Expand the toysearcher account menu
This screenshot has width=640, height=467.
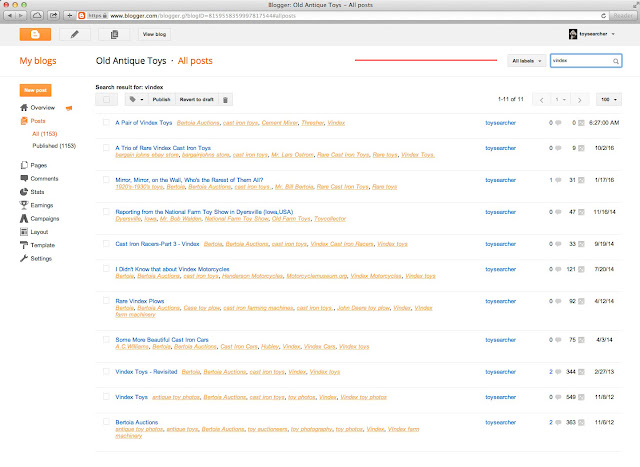(x=613, y=34)
